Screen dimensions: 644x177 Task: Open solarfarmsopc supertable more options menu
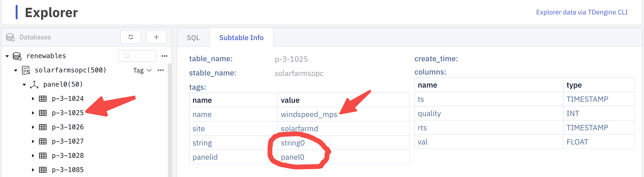click(x=160, y=70)
